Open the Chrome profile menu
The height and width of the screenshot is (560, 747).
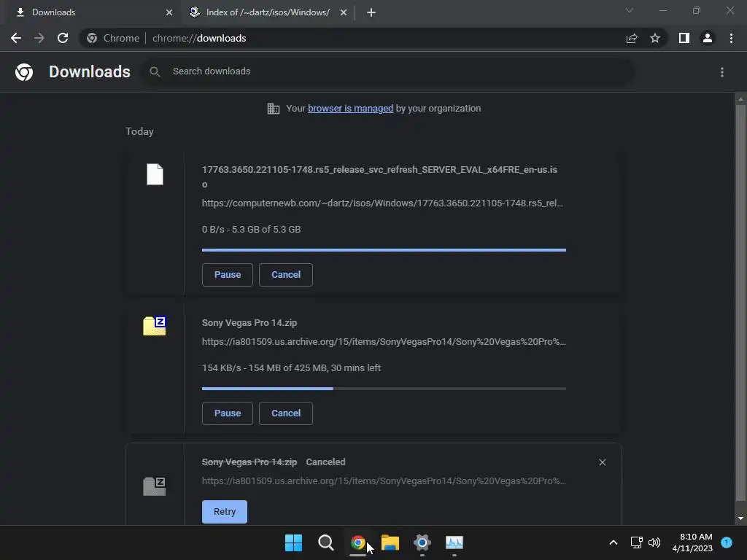tap(708, 38)
